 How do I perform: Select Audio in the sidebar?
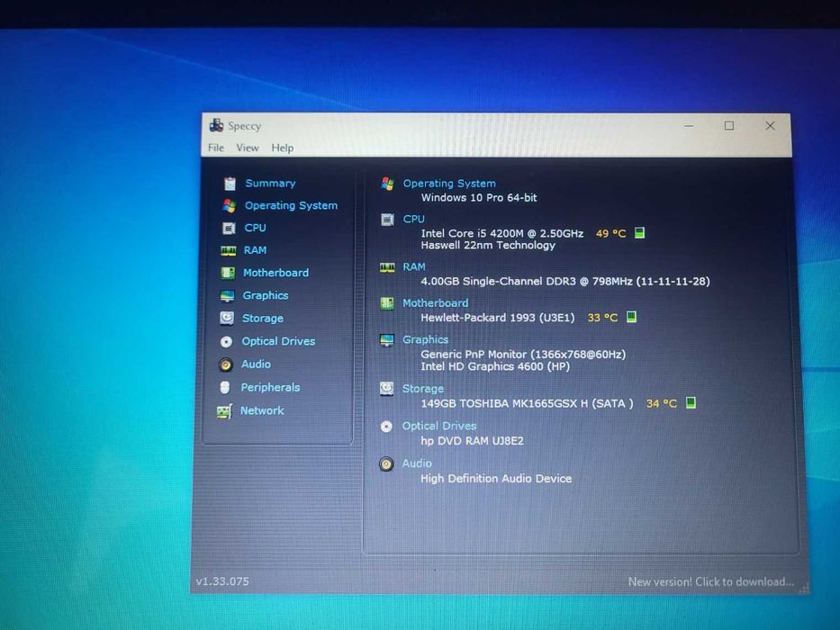click(x=256, y=364)
